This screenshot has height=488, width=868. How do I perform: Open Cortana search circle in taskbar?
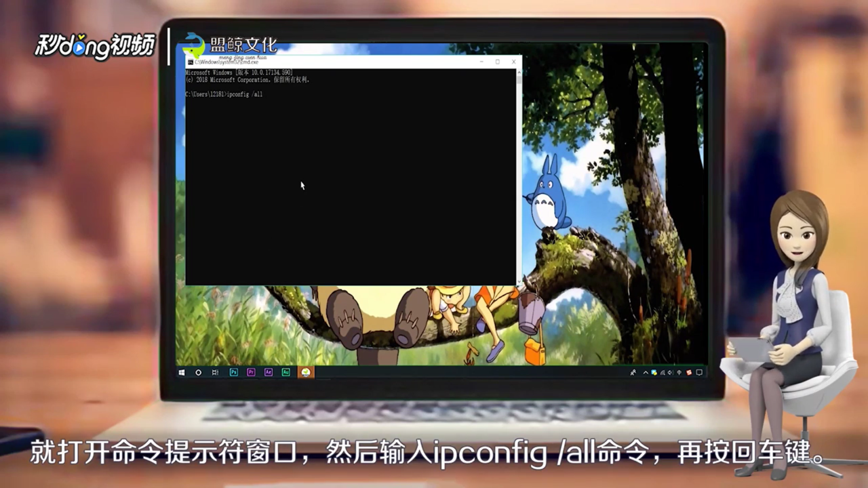click(198, 372)
